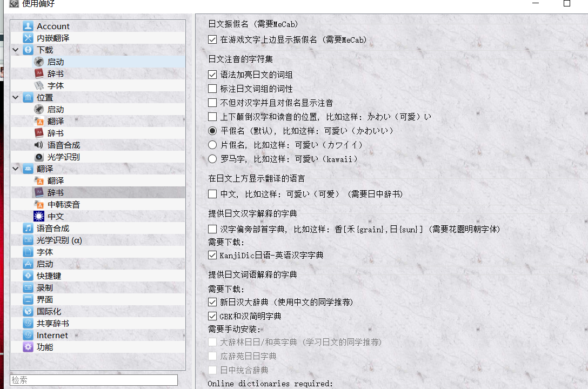Click the 语音合成 speaker icon under 位置
588x389 pixels.
[x=39, y=145]
